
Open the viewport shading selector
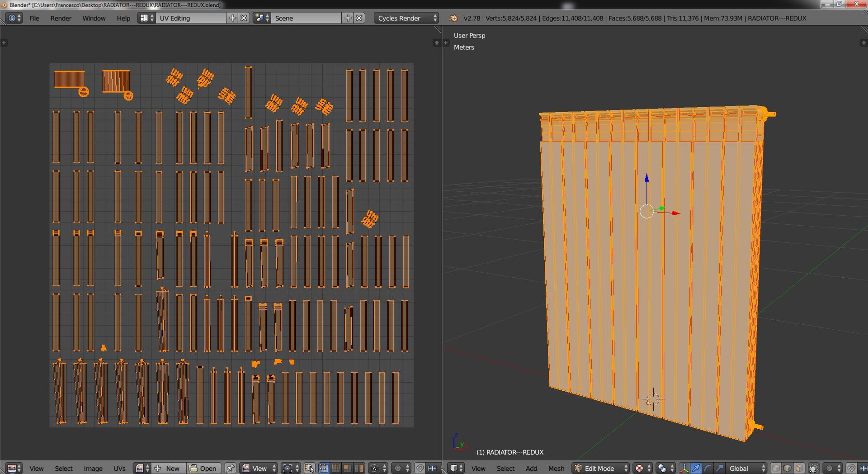(x=642, y=468)
